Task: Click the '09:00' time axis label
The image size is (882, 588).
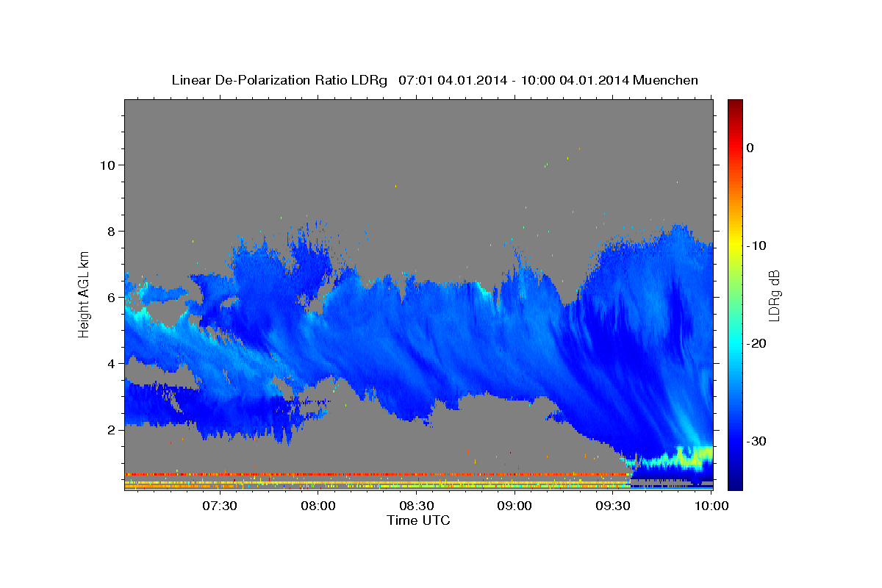Action: click(x=514, y=506)
